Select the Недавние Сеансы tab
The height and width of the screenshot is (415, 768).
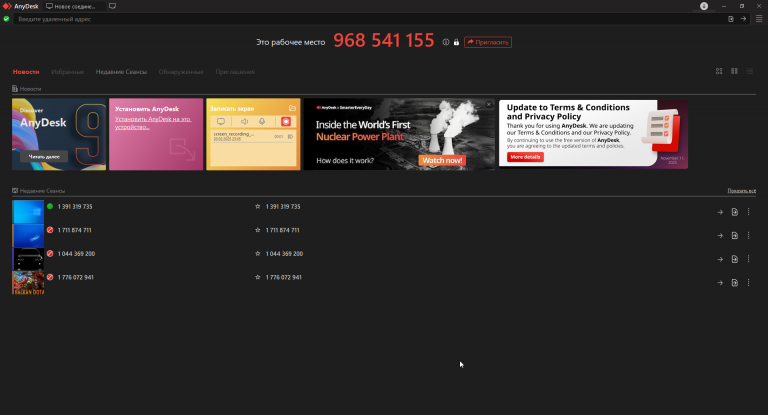click(x=121, y=72)
